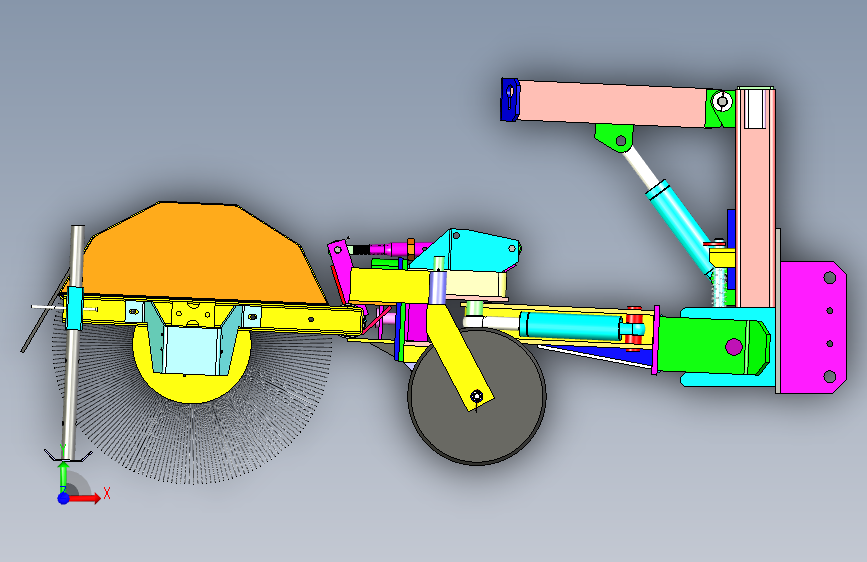This screenshot has height=562, width=867.
Task: Select the top hole in magenta plate
Action: point(829,277)
